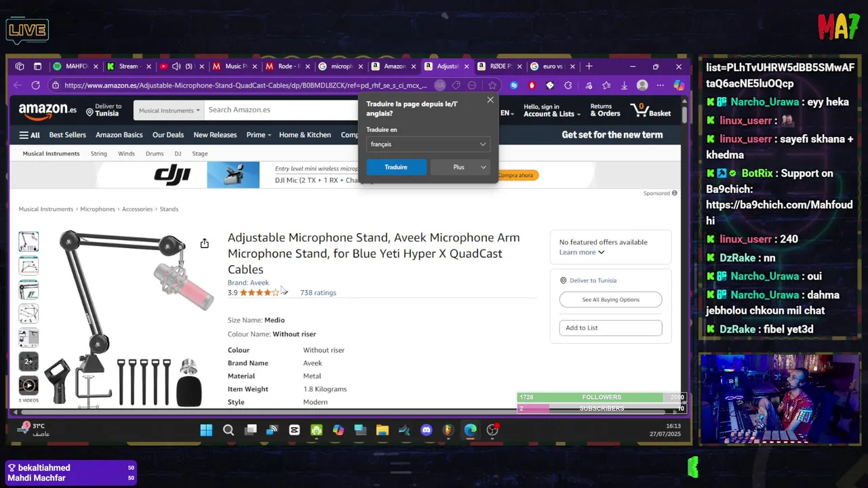Open the Amazon basket icon
Viewport: 868px width, 488px height.
pos(651,110)
